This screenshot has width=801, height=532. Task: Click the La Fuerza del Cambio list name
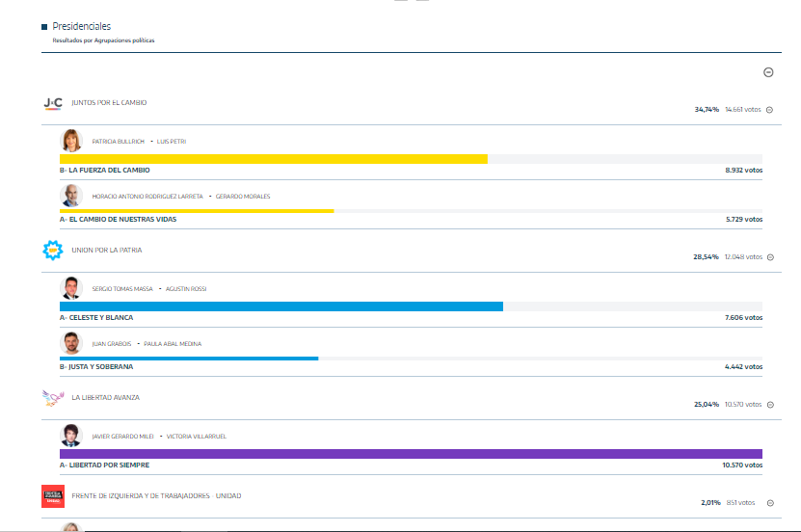105,170
